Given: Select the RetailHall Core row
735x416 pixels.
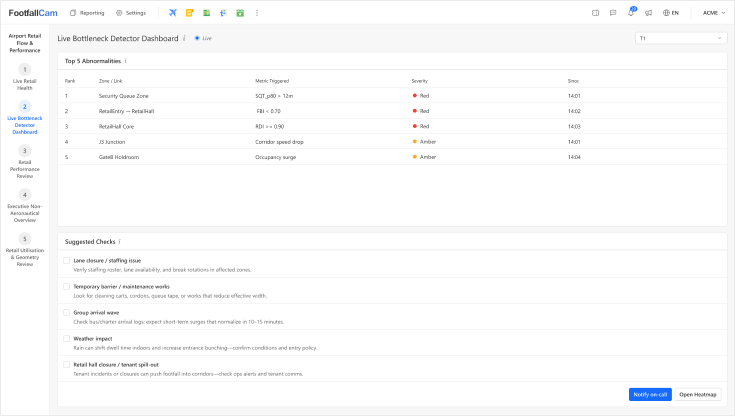Looking at the screenshot, I should [392, 127].
